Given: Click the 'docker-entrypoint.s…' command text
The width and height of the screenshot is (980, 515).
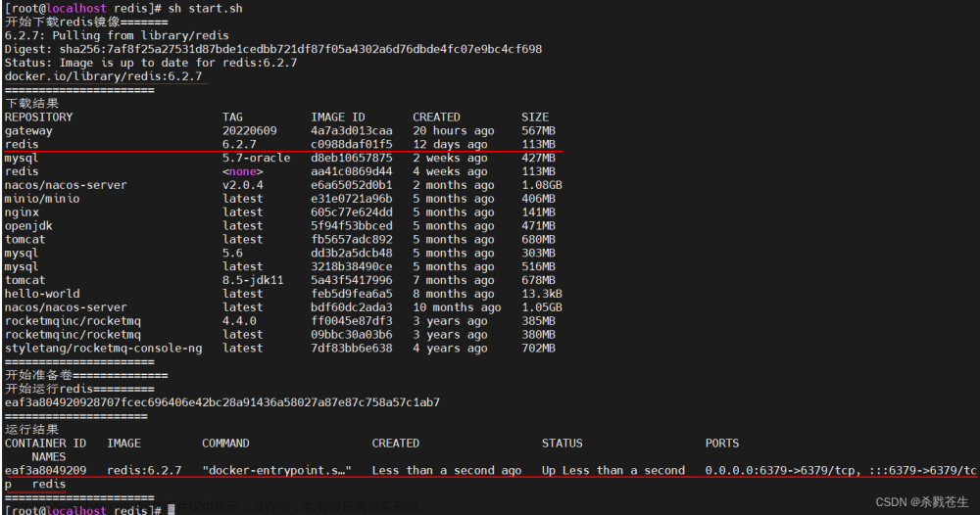Looking at the screenshot, I should 276,470.
